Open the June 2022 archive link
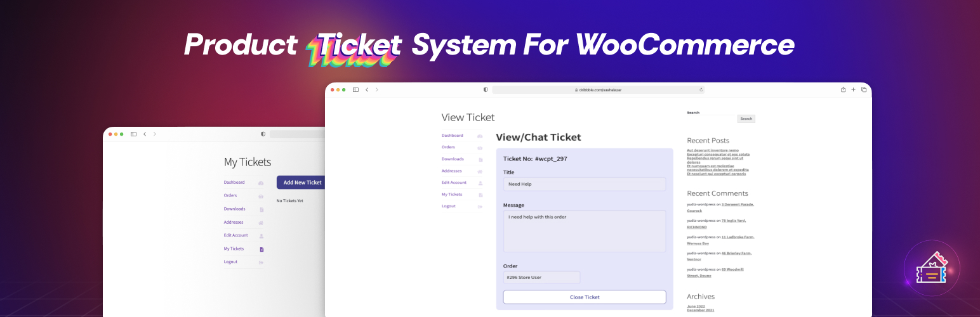Image resolution: width=980 pixels, height=317 pixels. [696, 306]
